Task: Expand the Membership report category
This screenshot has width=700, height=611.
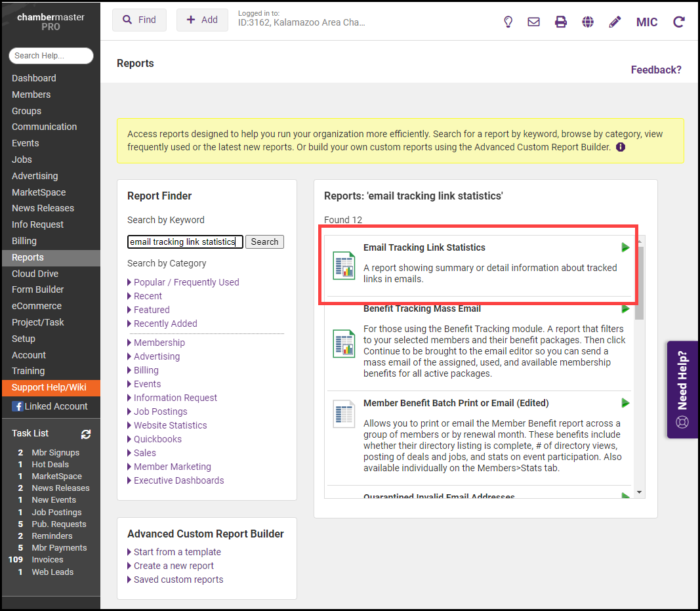Action: [159, 343]
